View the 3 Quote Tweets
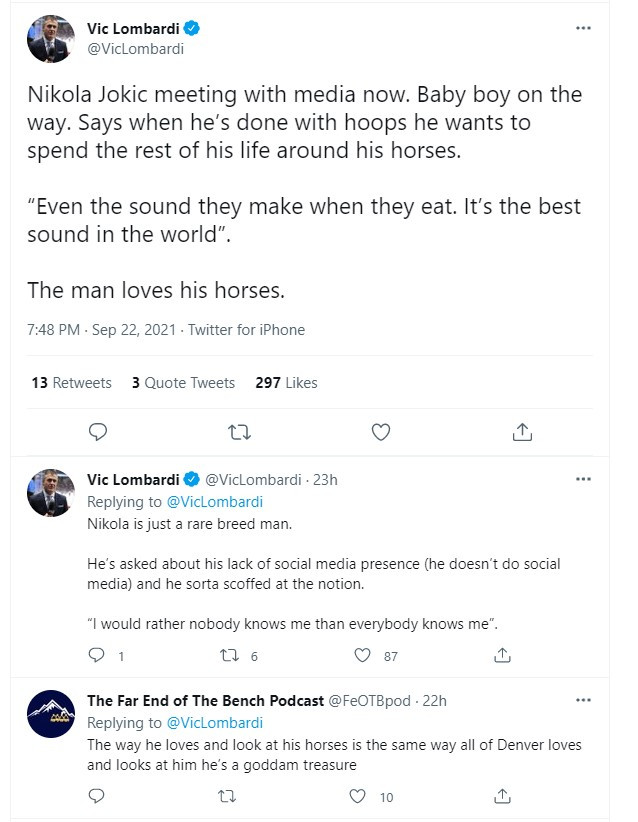 point(183,382)
